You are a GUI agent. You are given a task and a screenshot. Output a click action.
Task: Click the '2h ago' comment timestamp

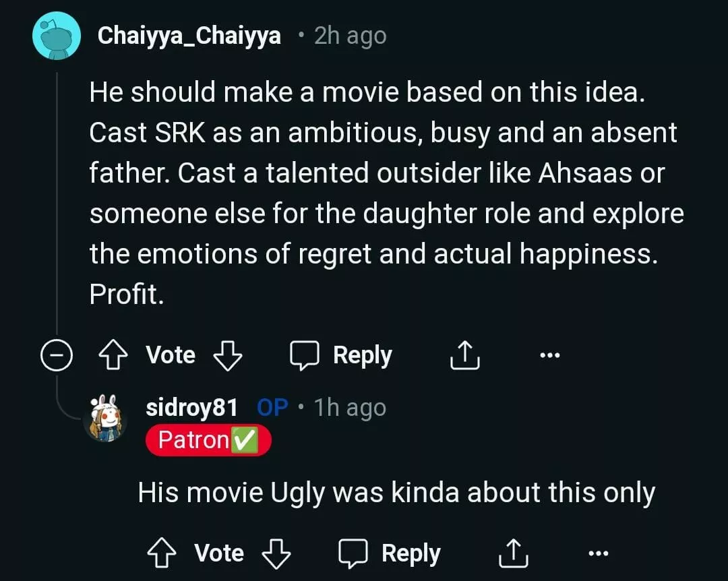(350, 36)
